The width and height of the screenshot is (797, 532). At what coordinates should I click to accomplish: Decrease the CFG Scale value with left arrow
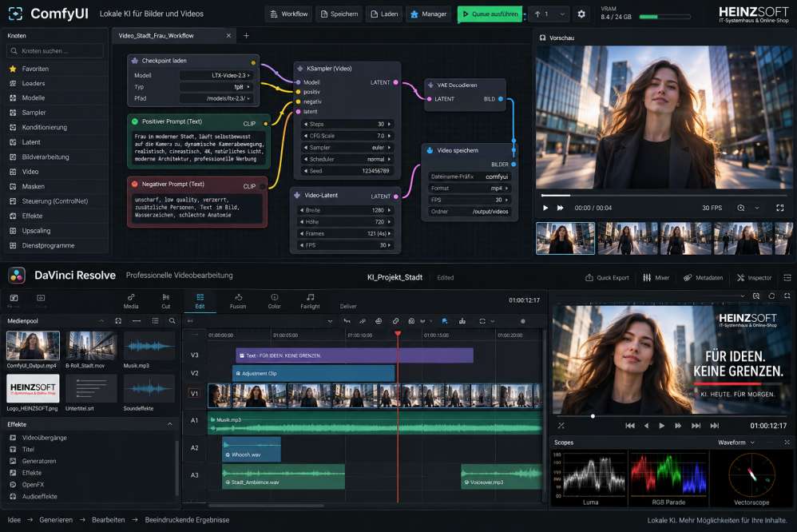[306, 136]
